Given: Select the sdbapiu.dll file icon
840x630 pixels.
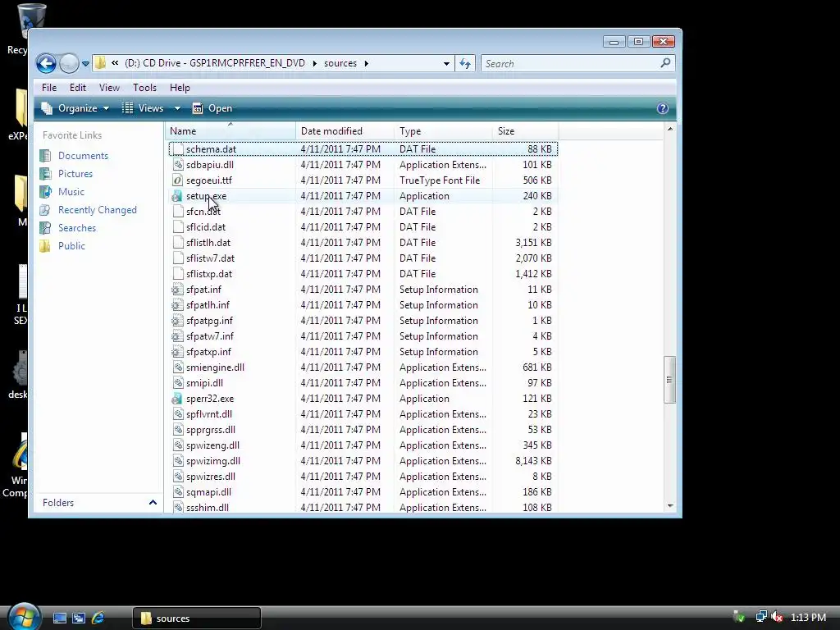Looking at the screenshot, I should (x=178, y=165).
